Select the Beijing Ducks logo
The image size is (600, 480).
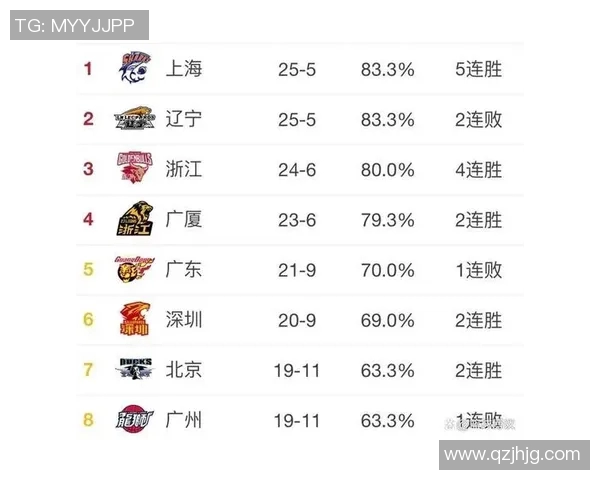click(x=134, y=370)
